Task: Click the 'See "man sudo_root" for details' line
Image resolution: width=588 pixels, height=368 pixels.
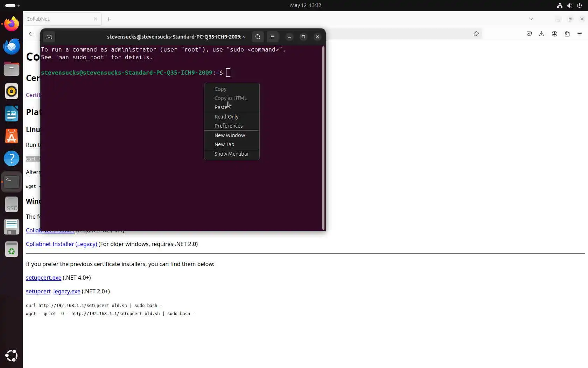Action: [97, 57]
